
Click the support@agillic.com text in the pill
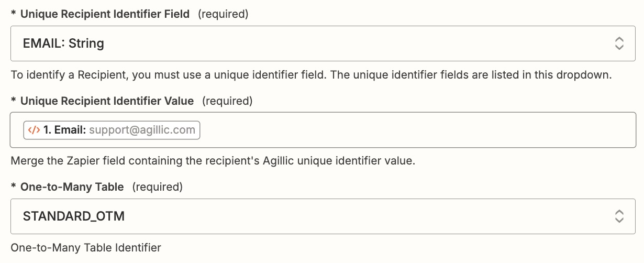coord(142,130)
